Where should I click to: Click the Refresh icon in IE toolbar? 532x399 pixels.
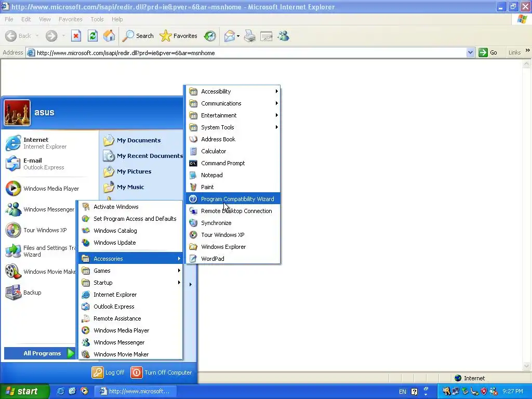coord(92,36)
